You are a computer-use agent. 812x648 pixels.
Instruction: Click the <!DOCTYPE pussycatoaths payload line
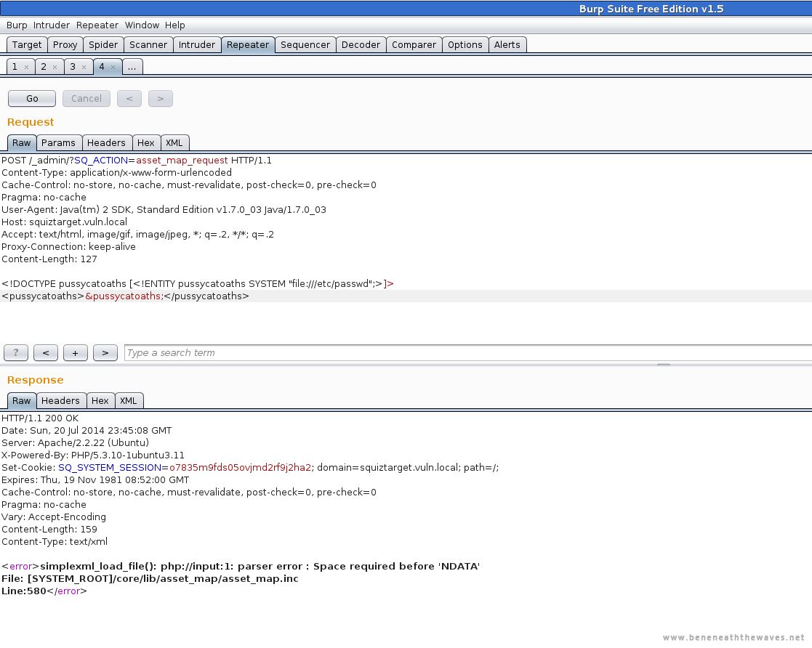(x=197, y=283)
